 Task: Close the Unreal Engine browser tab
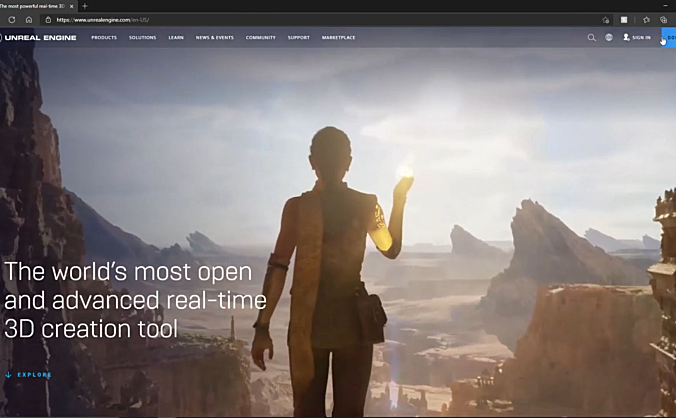[72, 6]
